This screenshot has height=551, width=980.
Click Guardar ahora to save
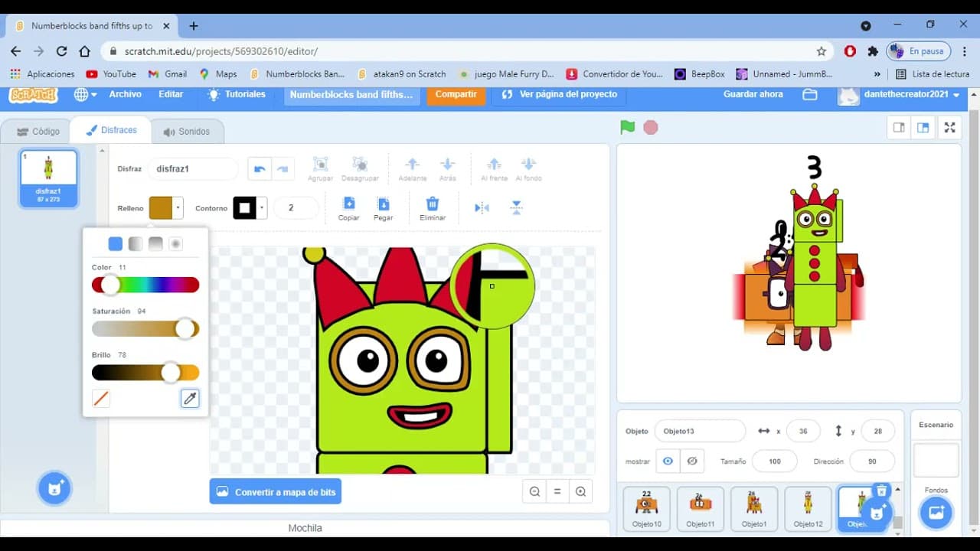pos(753,94)
